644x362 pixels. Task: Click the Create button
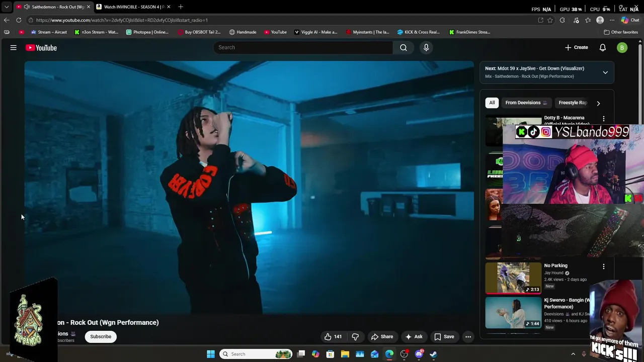577,47
